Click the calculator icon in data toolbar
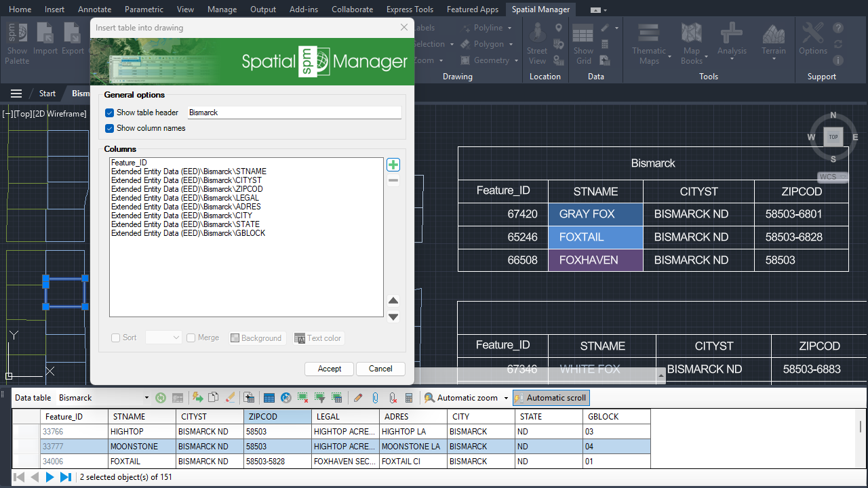868x488 pixels. (409, 398)
